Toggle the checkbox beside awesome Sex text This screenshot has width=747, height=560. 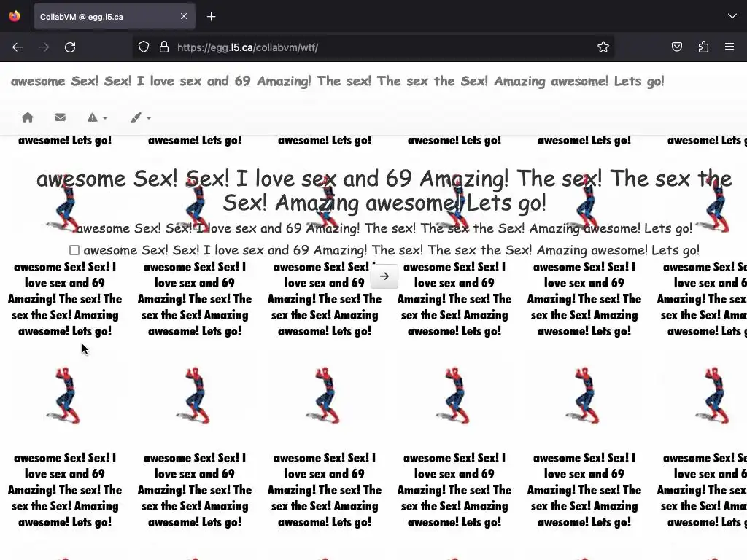(74, 250)
